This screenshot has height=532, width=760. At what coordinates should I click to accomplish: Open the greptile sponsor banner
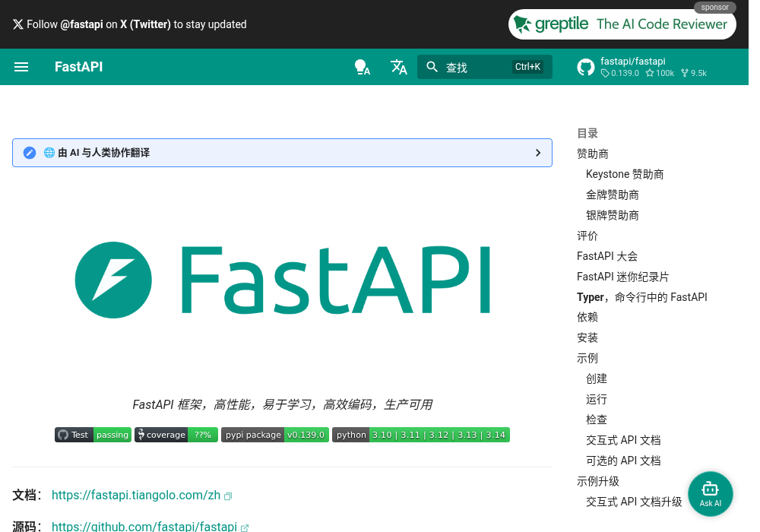(622, 24)
